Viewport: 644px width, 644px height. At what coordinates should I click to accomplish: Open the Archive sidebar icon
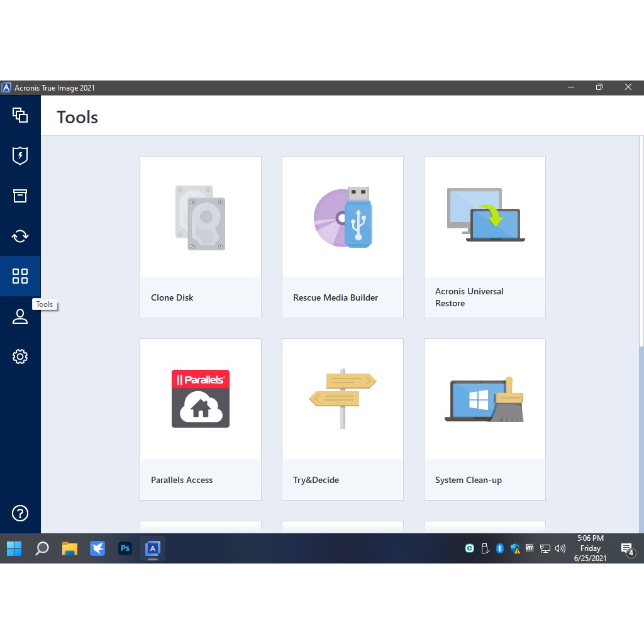[x=20, y=196]
